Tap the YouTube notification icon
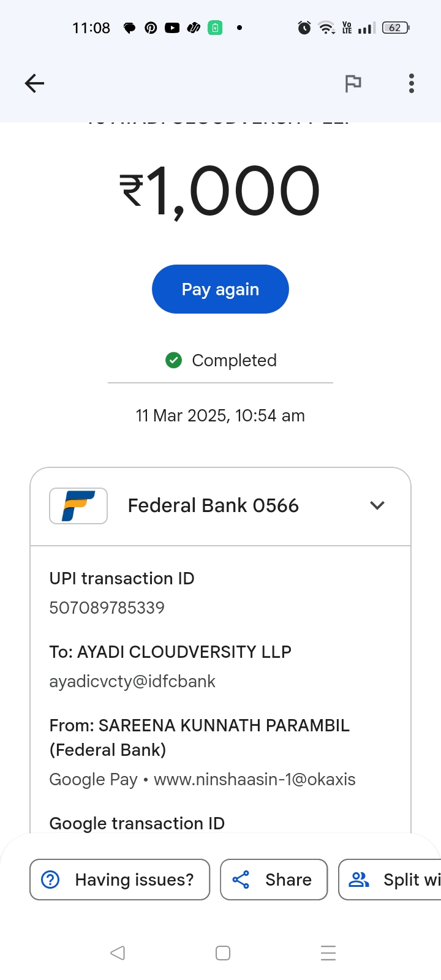Viewport: 441px width, 980px height. [172, 28]
